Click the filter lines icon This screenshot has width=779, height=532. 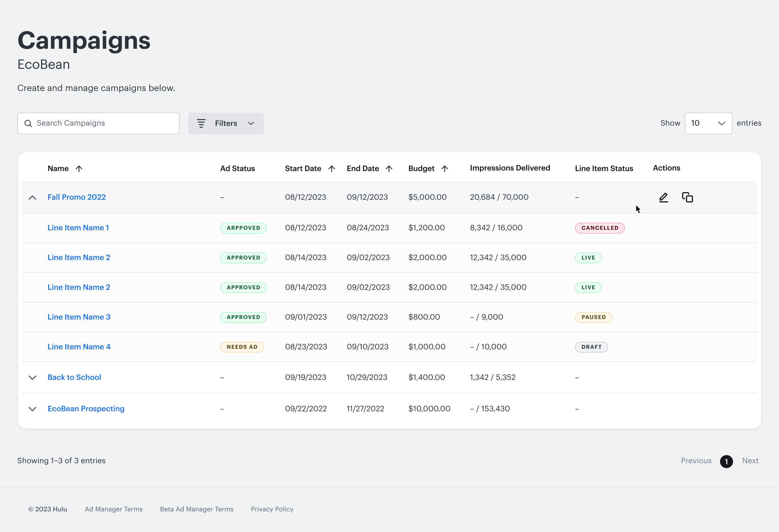click(x=201, y=123)
